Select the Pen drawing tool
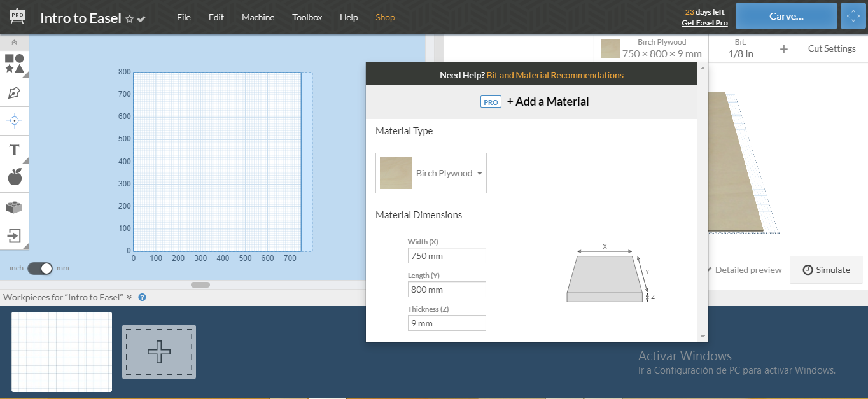 tap(15, 92)
